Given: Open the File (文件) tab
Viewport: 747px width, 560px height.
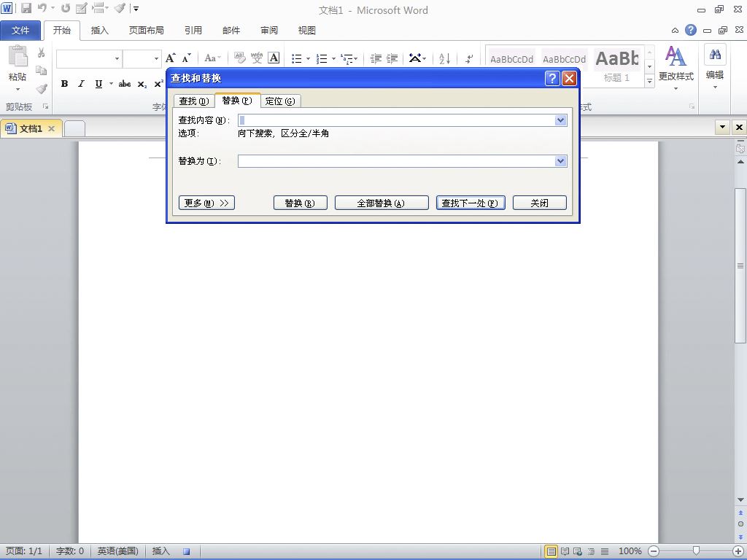Looking at the screenshot, I should [x=20, y=31].
